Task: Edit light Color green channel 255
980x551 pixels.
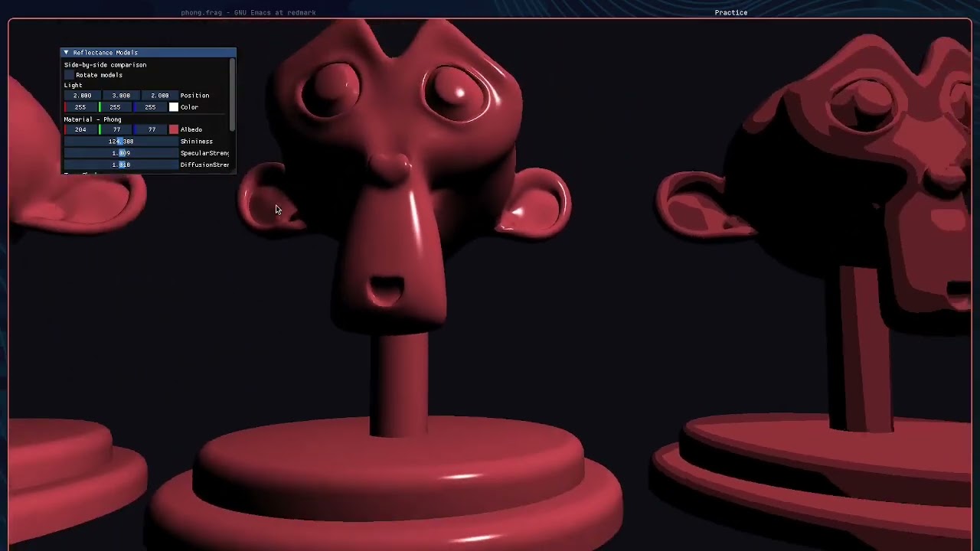Action: (x=116, y=107)
